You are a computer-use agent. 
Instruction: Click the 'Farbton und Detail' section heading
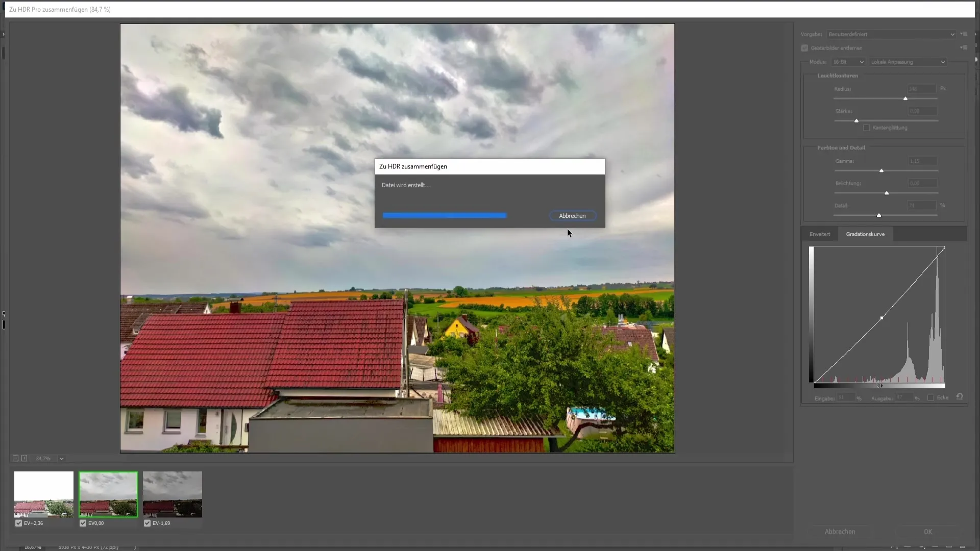pos(841,147)
